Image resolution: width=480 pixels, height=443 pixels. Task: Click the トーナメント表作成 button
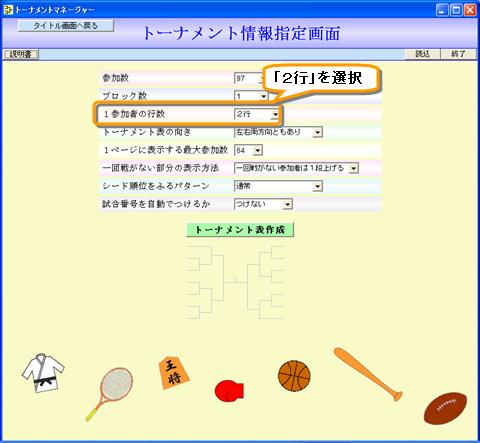tap(240, 230)
